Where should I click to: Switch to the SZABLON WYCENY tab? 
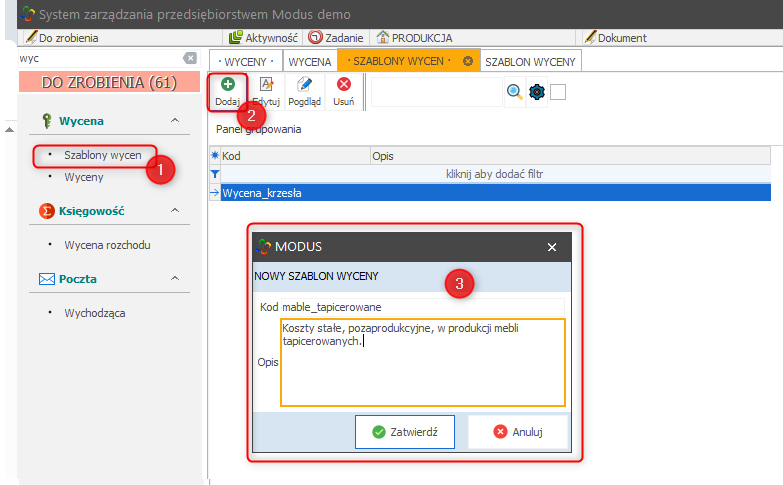click(531, 61)
